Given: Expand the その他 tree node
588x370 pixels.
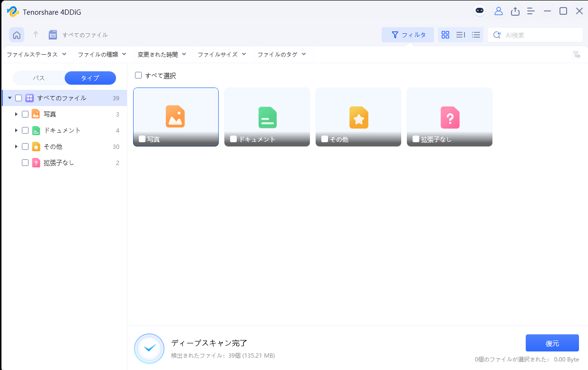Looking at the screenshot, I should 16,146.
